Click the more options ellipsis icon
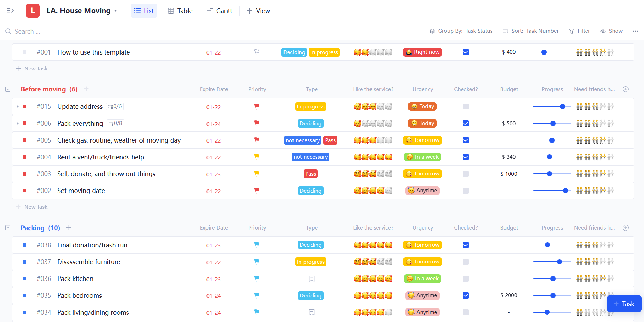 tap(636, 31)
